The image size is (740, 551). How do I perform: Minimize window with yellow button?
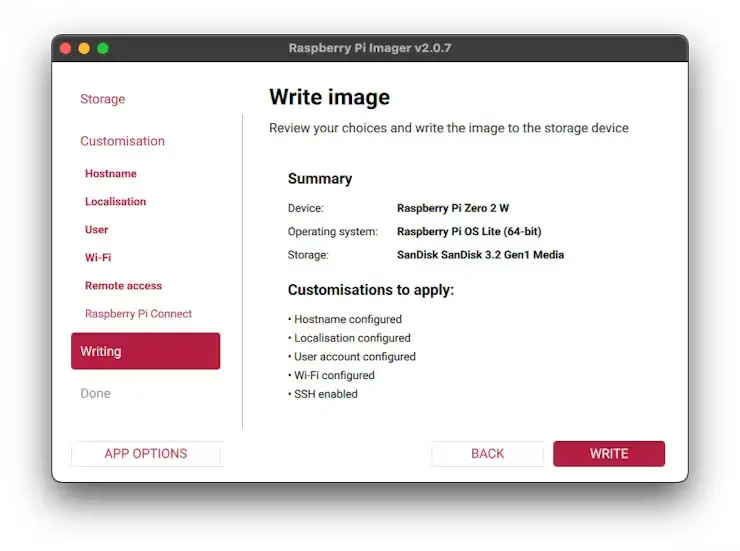[84, 48]
